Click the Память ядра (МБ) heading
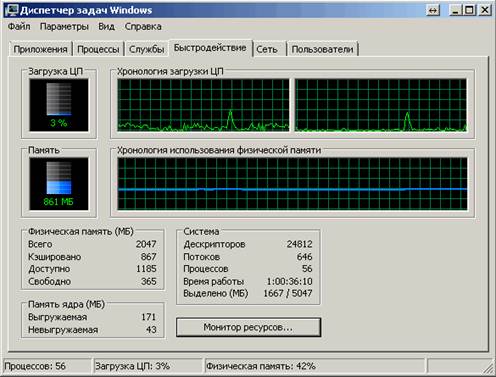Viewport: 496px width, 377px height. coord(66,304)
